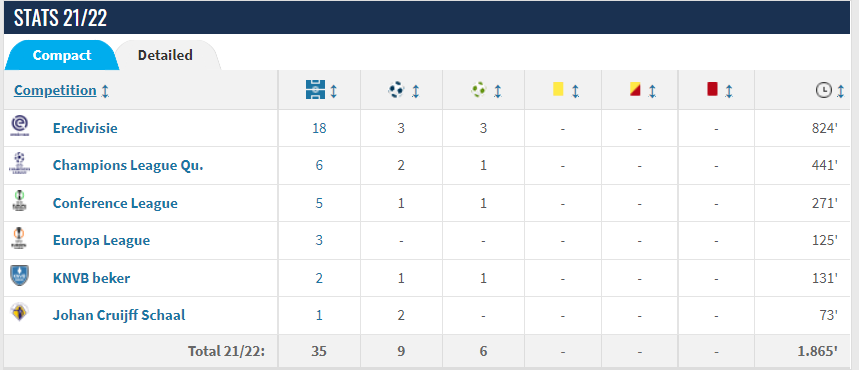Click the Champions League qualifying logo

(x=19, y=164)
